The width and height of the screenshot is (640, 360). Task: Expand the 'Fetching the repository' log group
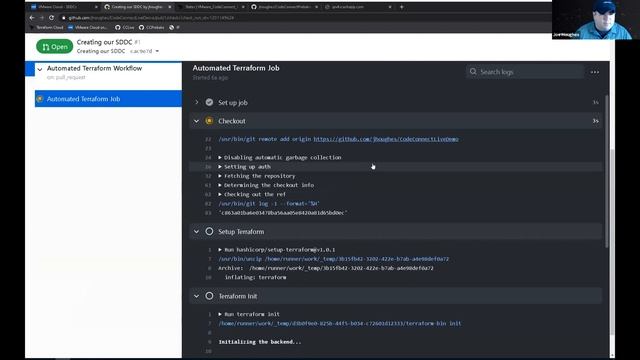pyautogui.click(x=256, y=176)
